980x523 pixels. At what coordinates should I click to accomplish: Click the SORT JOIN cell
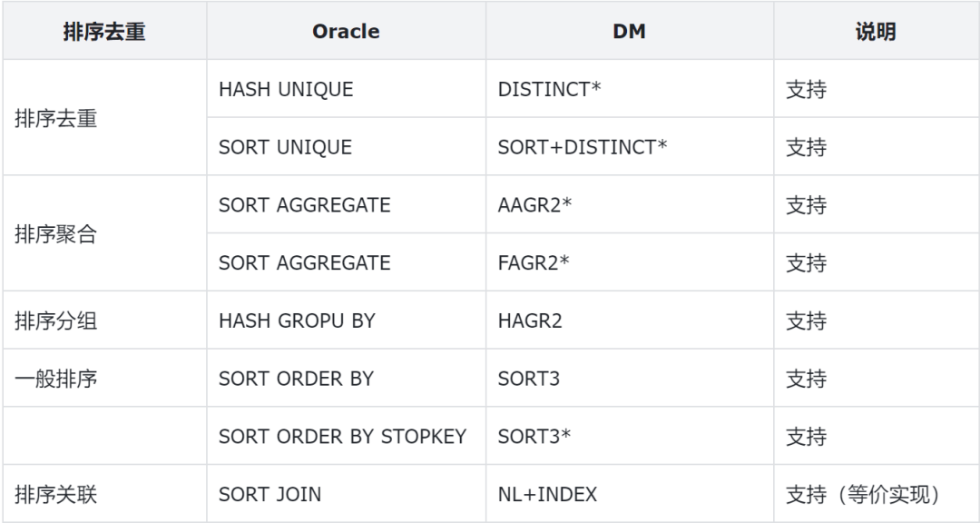pyautogui.click(x=269, y=495)
